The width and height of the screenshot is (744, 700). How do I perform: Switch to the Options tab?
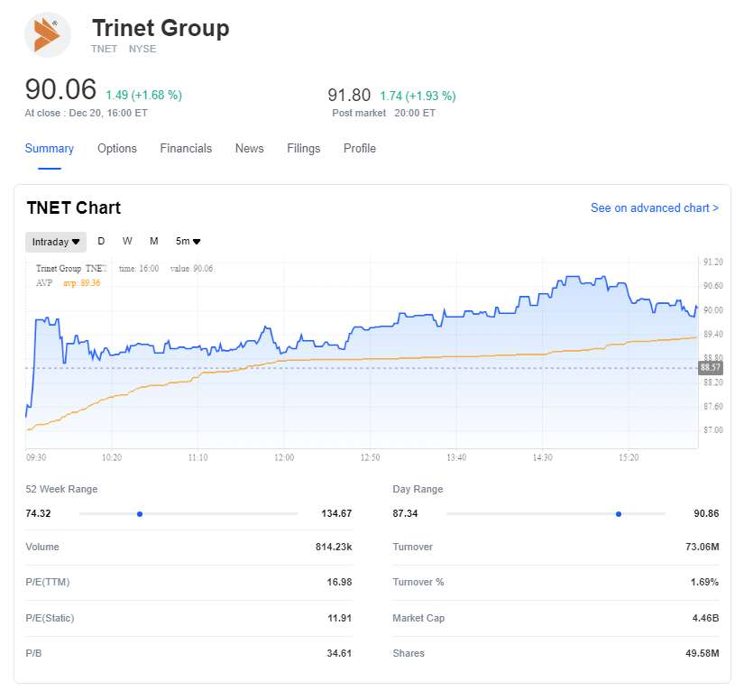coord(117,149)
